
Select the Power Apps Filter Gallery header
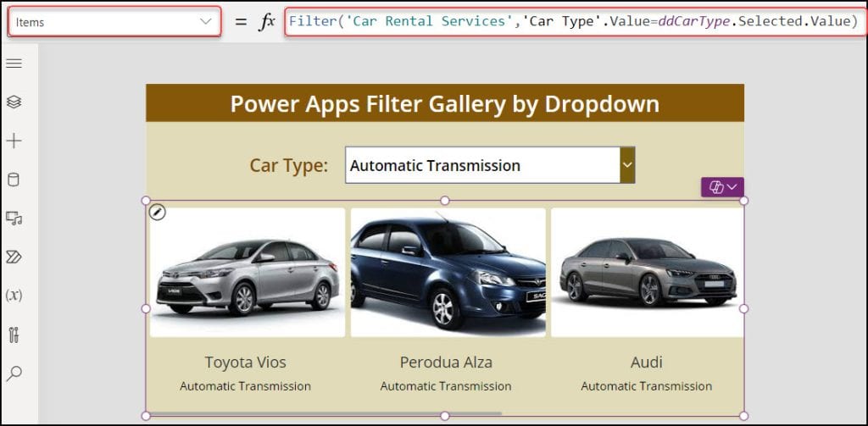[x=445, y=103]
